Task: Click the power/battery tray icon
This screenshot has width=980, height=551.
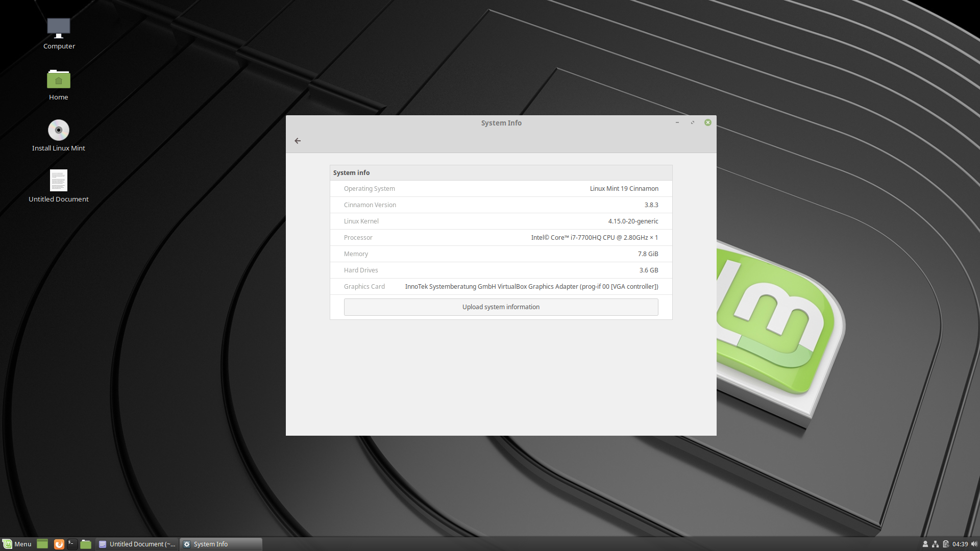Action: tap(946, 543)
